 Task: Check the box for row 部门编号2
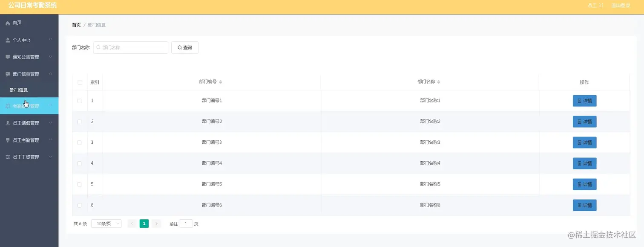80,122
